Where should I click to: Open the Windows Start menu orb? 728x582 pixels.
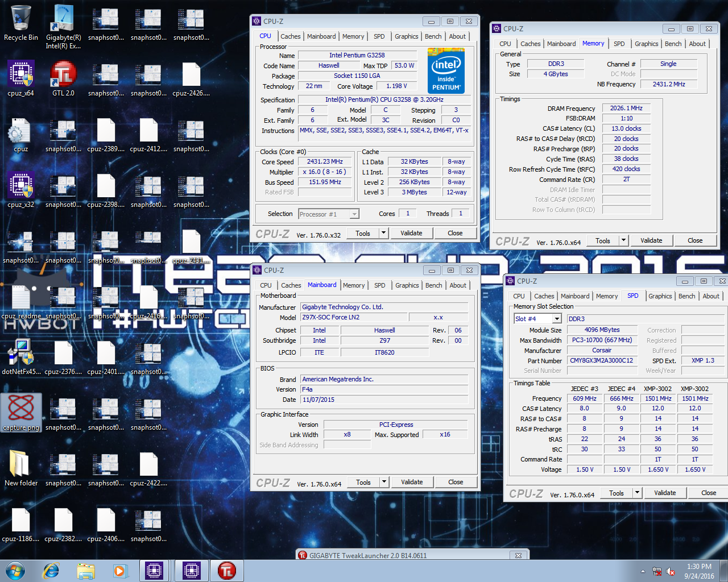pyautogui.click(x=15, y=571)
